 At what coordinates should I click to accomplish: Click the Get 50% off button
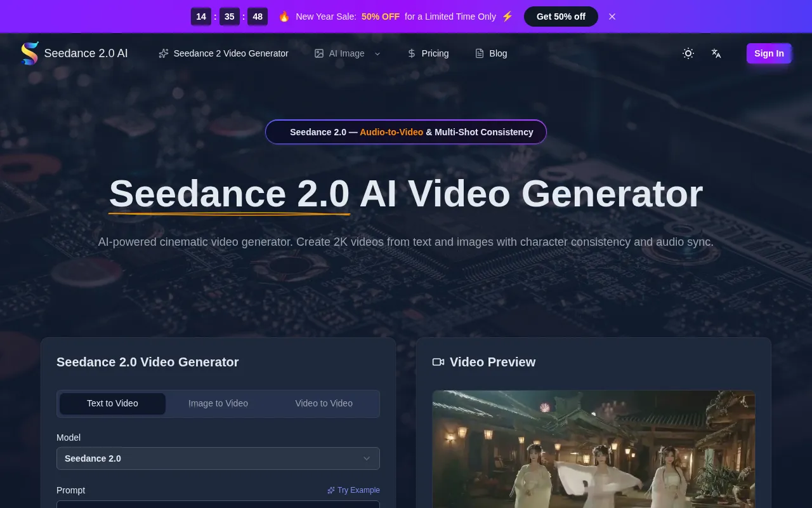561,17
